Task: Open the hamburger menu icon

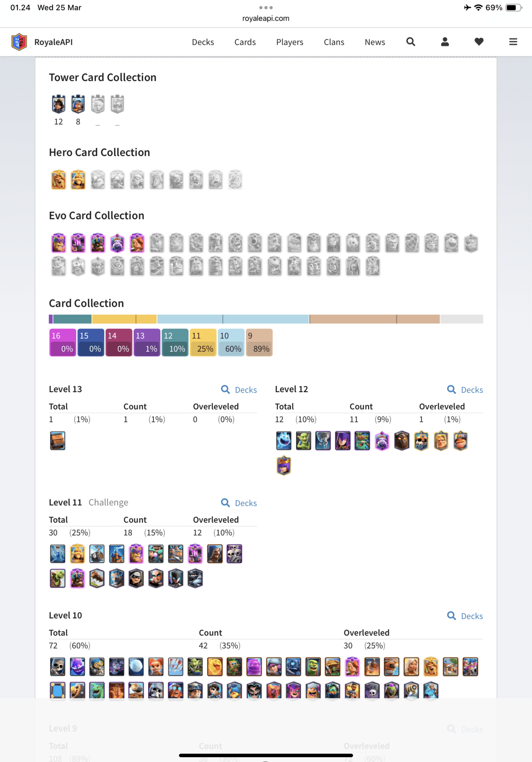Action: 513,42
